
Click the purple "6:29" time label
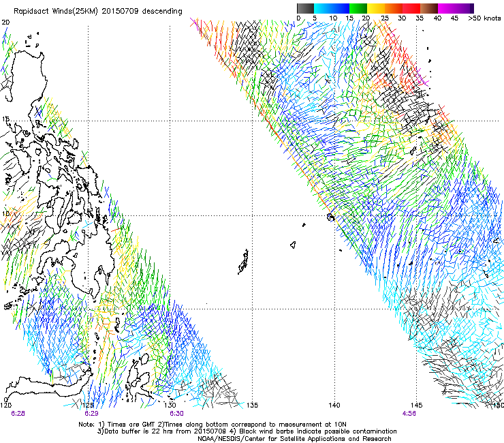(91, 414)
